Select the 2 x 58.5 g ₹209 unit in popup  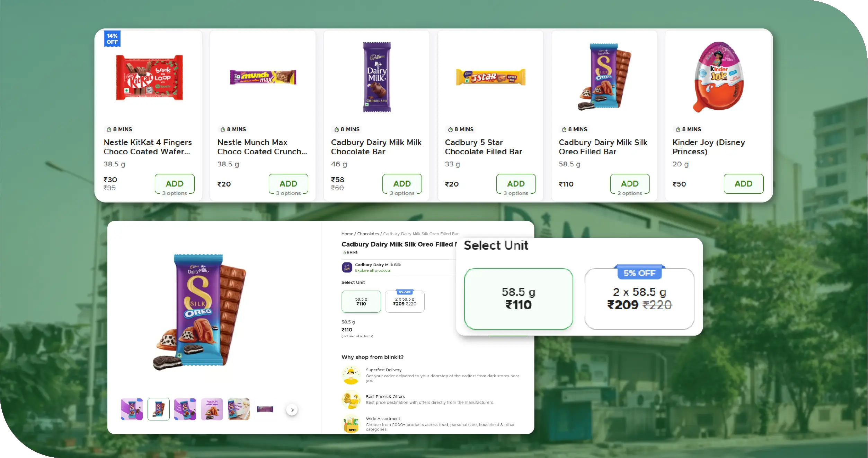point(639,299)
